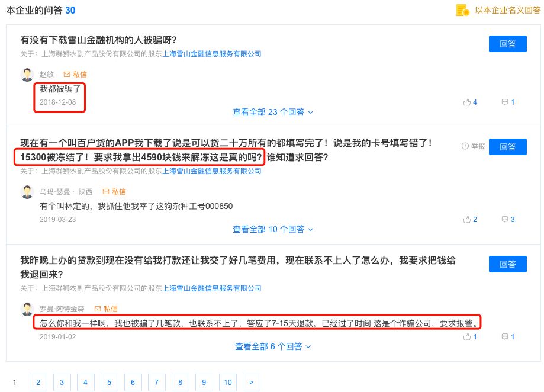
Task: Click 回答 for the 百户贷 APP question
Action: coord(507,147)
